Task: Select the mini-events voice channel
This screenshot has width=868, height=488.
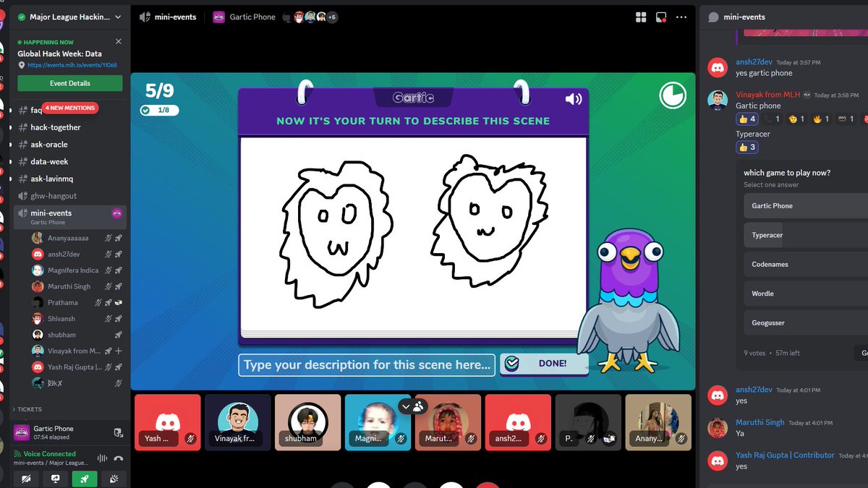Action: [x=70, y=216]
